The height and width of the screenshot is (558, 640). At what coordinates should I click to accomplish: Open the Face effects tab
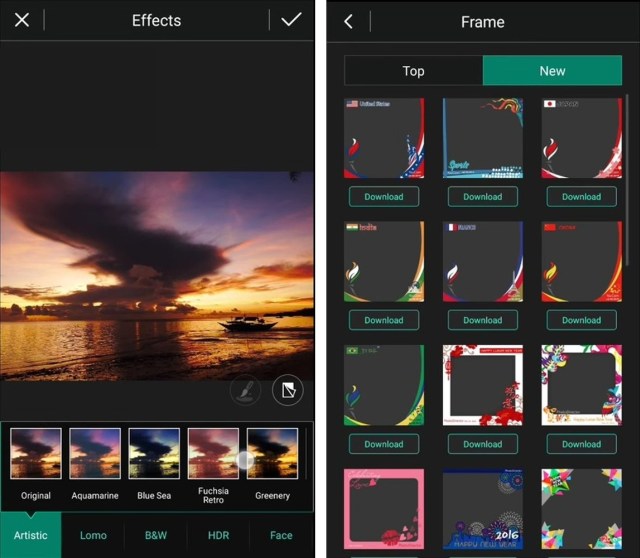click(x=281, y=535)
